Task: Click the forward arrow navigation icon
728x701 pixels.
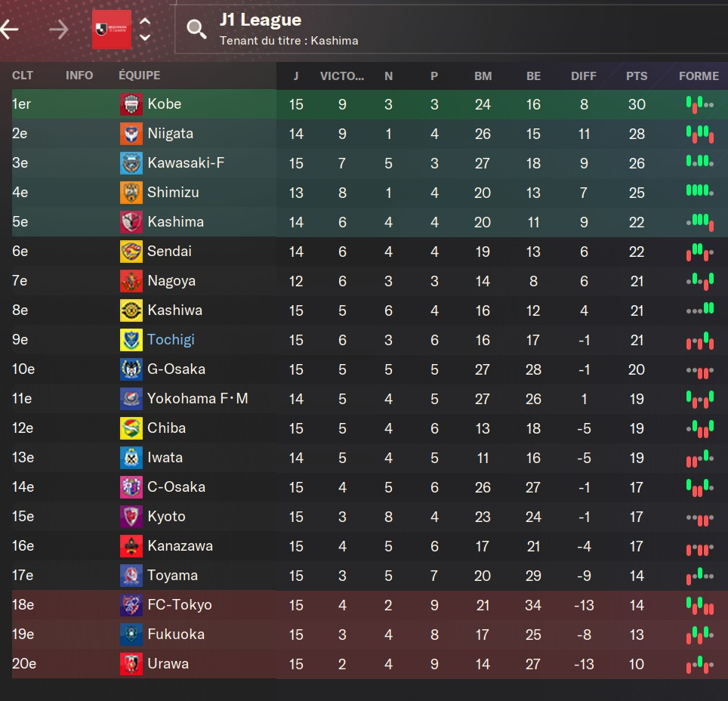Action: point(58,29)
